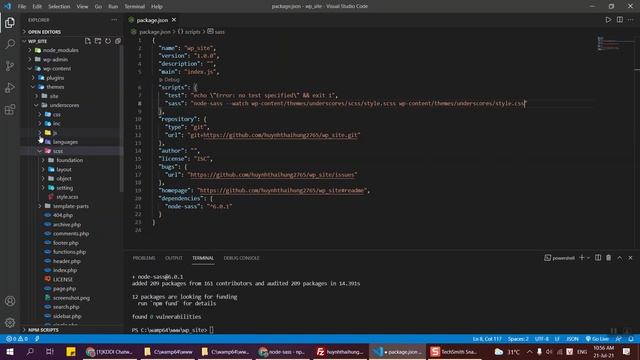Open FileZilla from the taskbar
The width and height of the screenshot is (640, 360).
point(340,351)
